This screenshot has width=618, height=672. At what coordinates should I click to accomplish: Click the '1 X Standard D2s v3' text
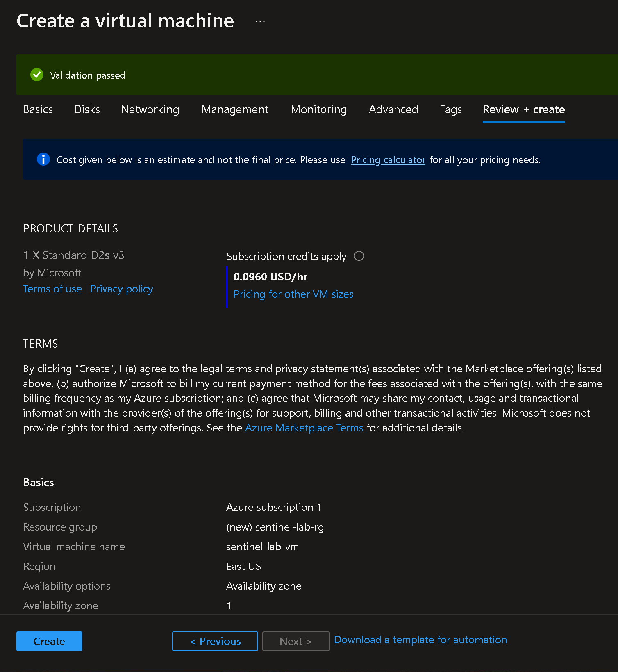(x=74, y=255)
